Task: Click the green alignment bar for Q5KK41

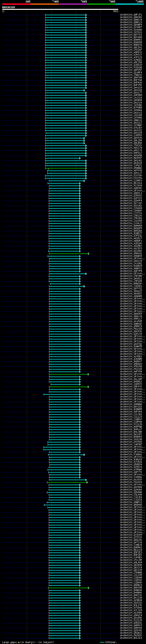Action: point(69,254)
